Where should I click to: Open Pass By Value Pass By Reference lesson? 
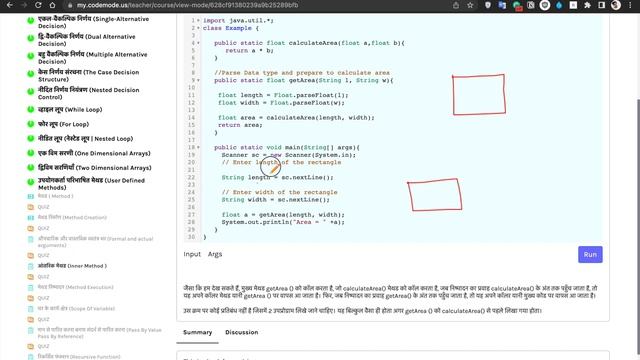tap(99, 333)
